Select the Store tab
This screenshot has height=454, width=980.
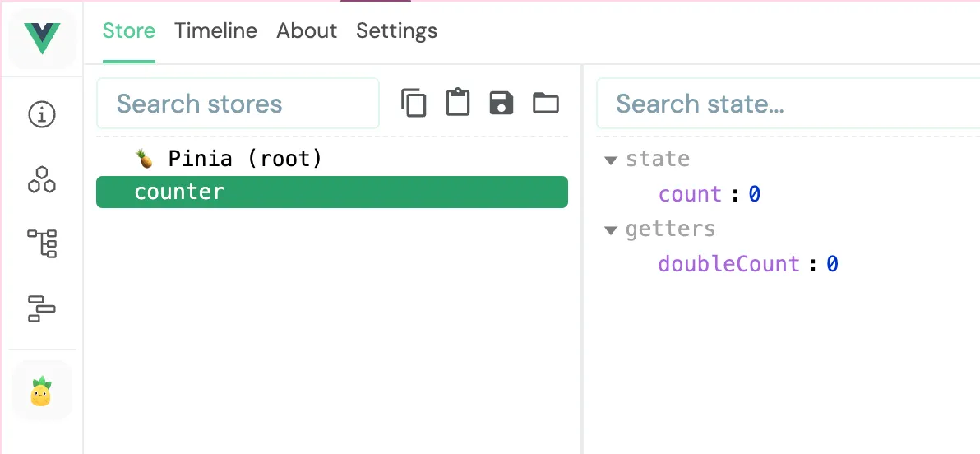pos(129,30)
